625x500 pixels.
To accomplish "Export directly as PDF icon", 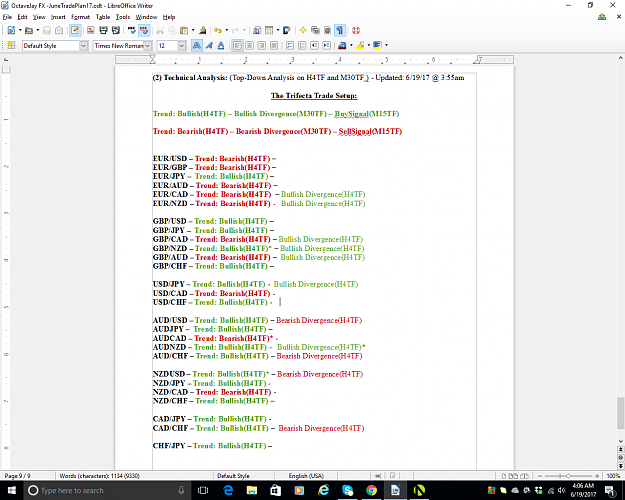I will (x=91, y=30).
